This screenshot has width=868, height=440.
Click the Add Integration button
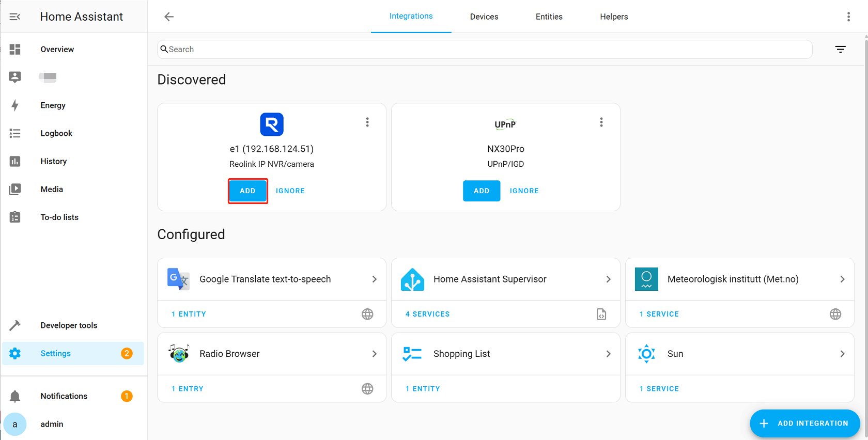pos(805,423)
